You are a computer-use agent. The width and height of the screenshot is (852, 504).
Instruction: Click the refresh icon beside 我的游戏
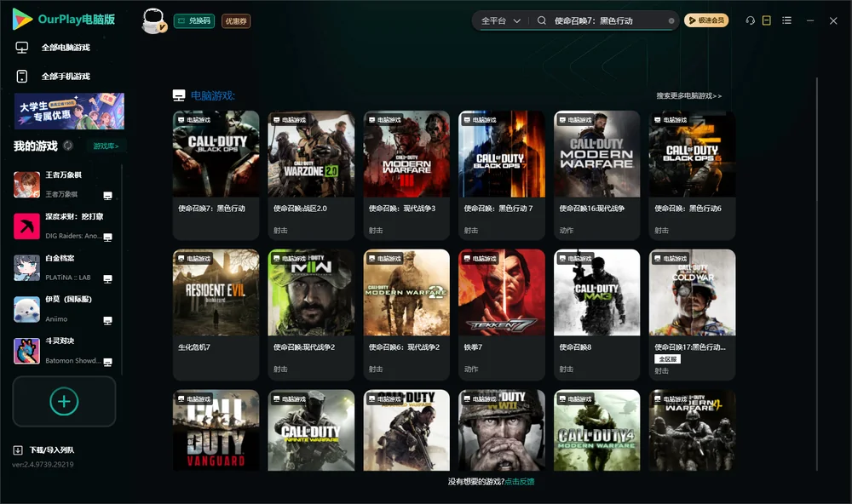pos(68,146)
